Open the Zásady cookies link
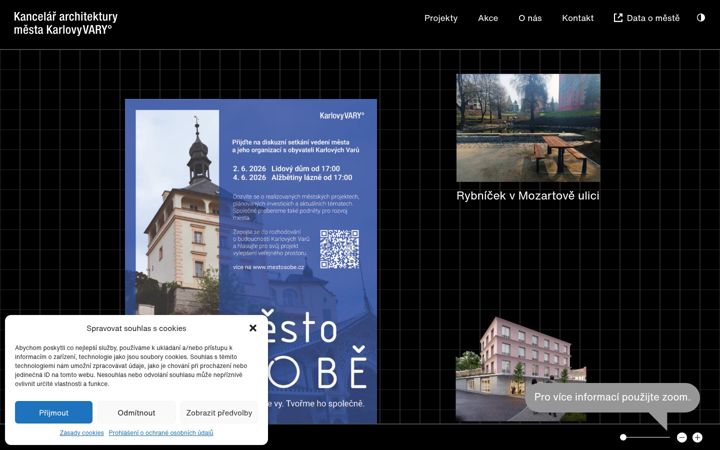Viewport: 720px width, 450px height. [82, 433]
